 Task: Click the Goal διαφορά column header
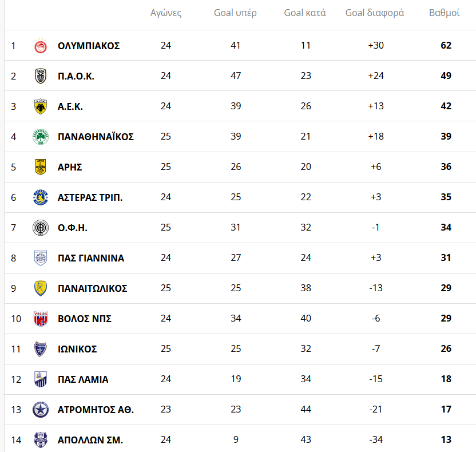375,13
